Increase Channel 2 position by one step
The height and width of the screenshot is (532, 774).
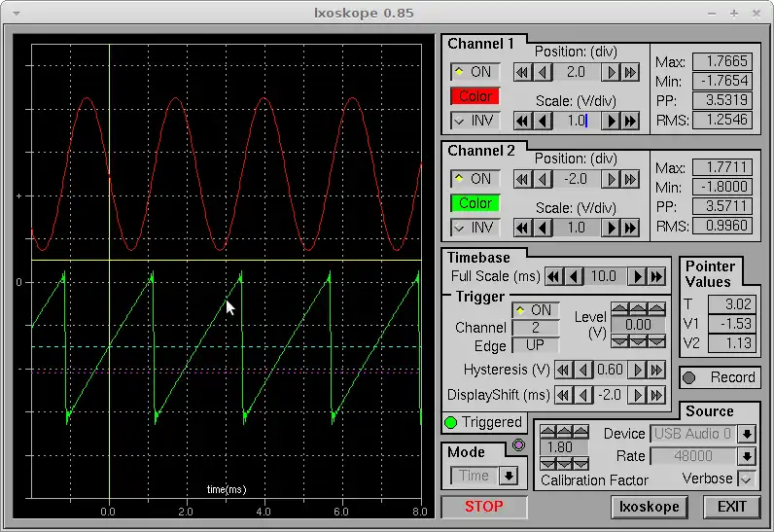[x=612, y=179]
